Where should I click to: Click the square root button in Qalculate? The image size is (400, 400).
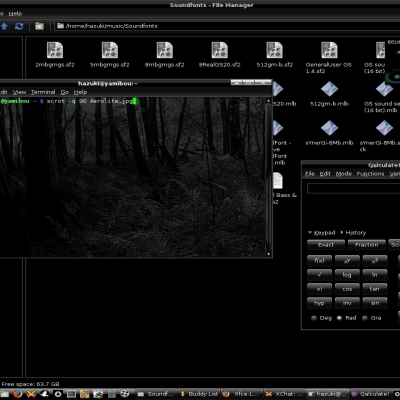click(x=319, y=275)
